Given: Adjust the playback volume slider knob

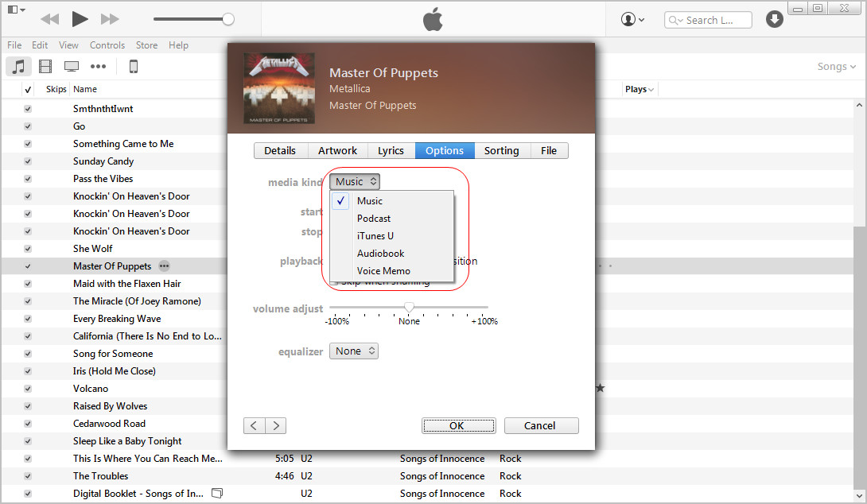Looking at the screenshot, I should click(227, 19).
